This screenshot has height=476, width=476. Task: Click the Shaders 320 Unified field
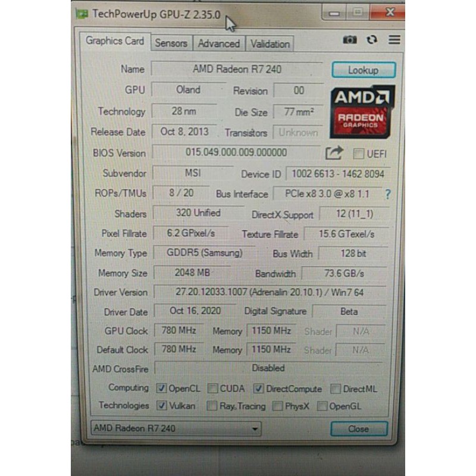point(198,213)
